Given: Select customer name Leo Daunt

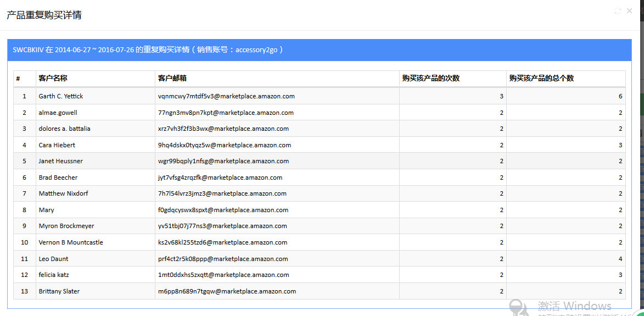Looking at the screenshot, I should tap(53, 259).
